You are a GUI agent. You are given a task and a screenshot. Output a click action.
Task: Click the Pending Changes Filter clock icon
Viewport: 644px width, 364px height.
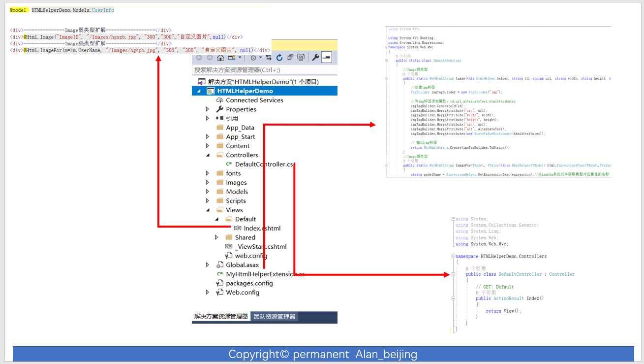(x=253, y=58)
